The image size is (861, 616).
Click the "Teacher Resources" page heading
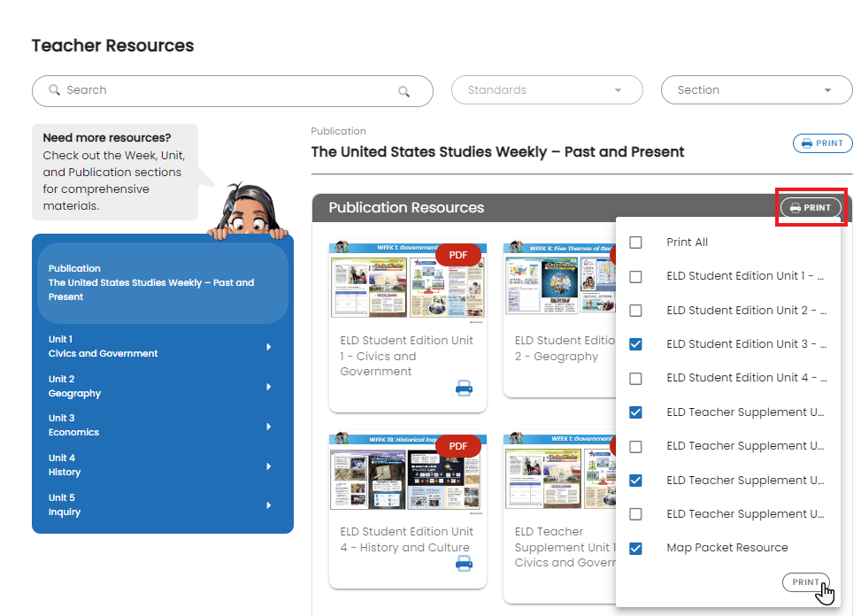point(112,45)
